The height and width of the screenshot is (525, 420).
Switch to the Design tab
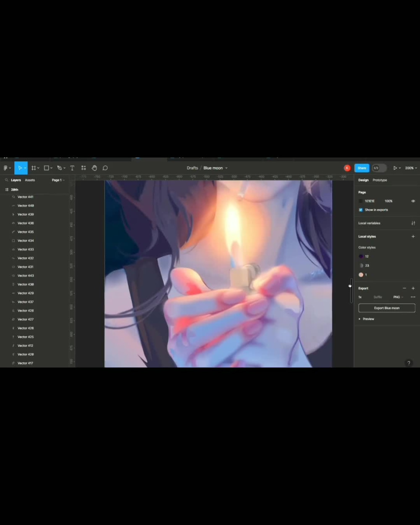364,180
